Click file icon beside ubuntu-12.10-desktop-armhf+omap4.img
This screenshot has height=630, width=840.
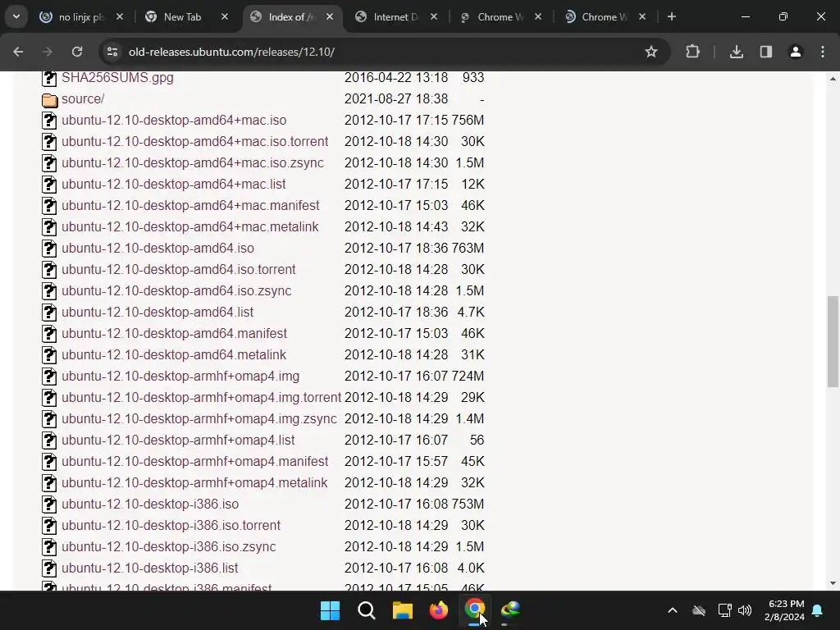coord(49,376)
